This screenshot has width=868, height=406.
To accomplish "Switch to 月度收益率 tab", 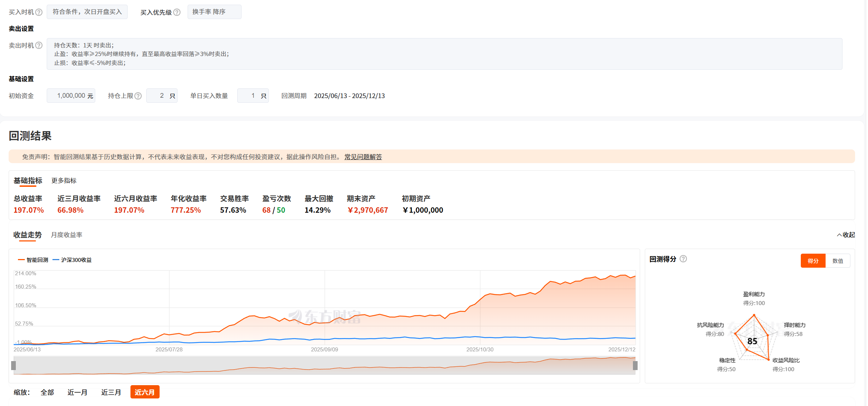I will click(66, 235).
